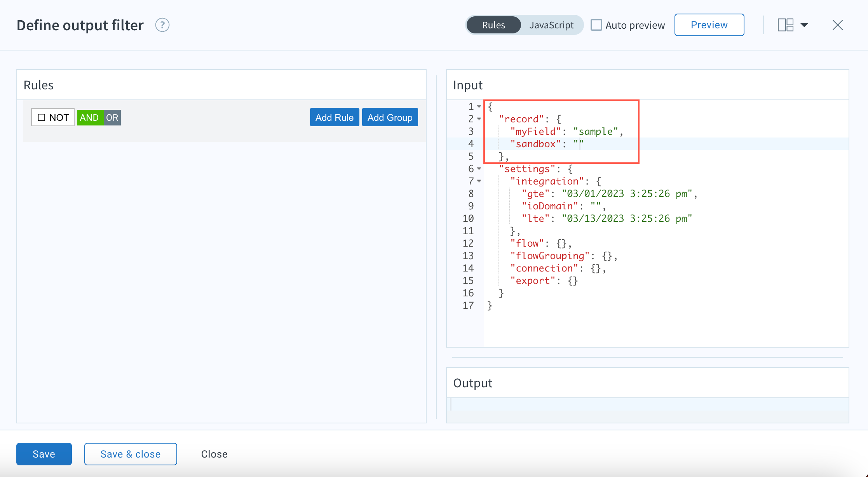868x477 pixels.
Task: Open the layout dropdown arrow
Action: click(804, 25)
